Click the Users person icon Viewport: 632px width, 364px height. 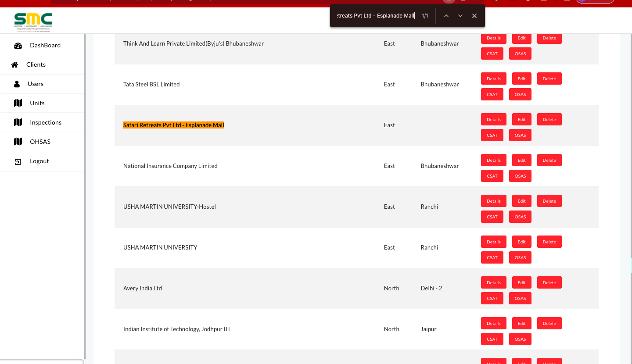pyautogui.click(x=17, y=84)
